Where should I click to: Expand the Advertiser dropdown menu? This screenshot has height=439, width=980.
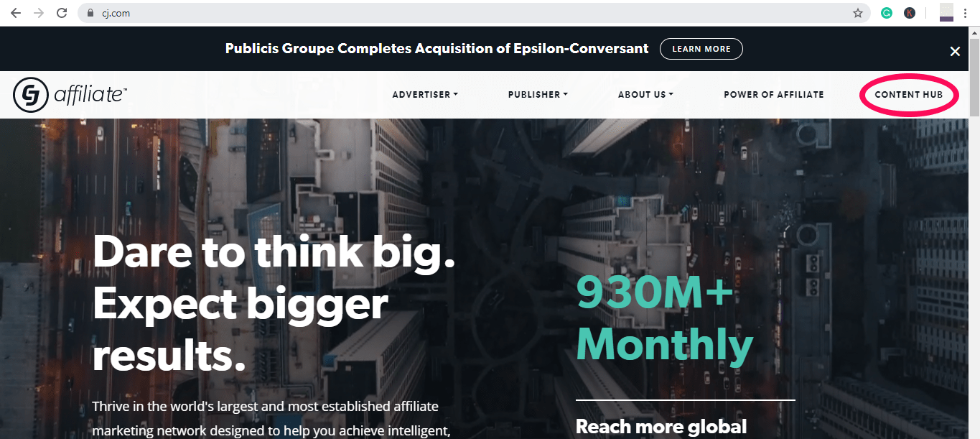click(x=425, y=94)
